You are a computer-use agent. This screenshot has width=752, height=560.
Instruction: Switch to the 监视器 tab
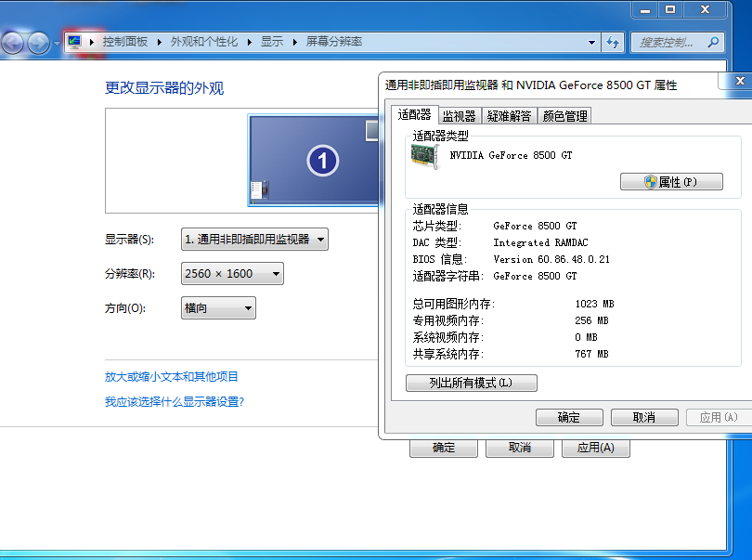coord(459,116)
